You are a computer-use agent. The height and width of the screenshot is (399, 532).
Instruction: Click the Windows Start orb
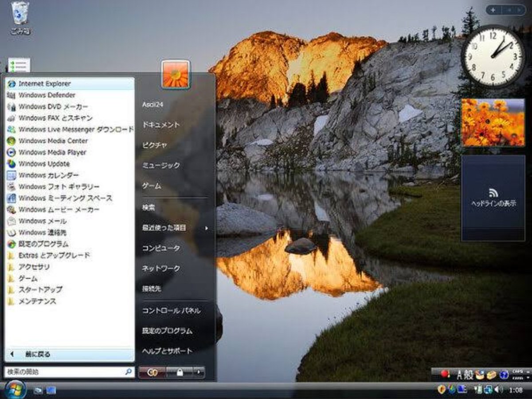point(16,390)
